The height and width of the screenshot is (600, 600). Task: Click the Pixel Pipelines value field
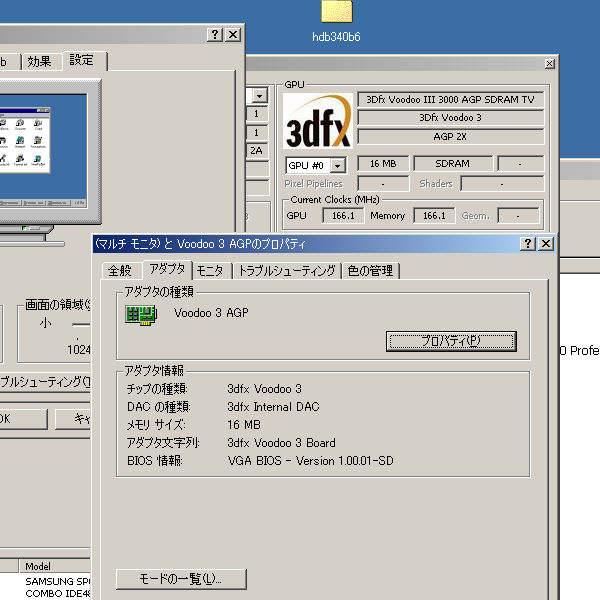(383, 184)
